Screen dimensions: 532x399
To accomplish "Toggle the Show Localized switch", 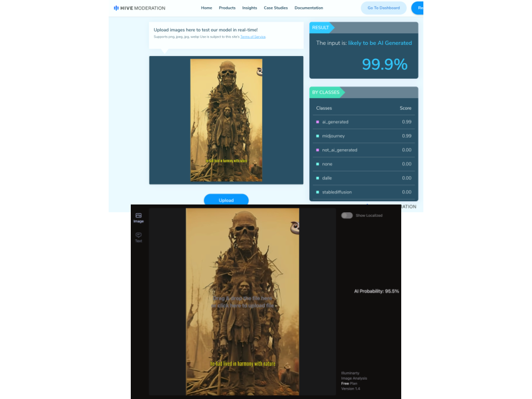I will [x=347, y=215].
